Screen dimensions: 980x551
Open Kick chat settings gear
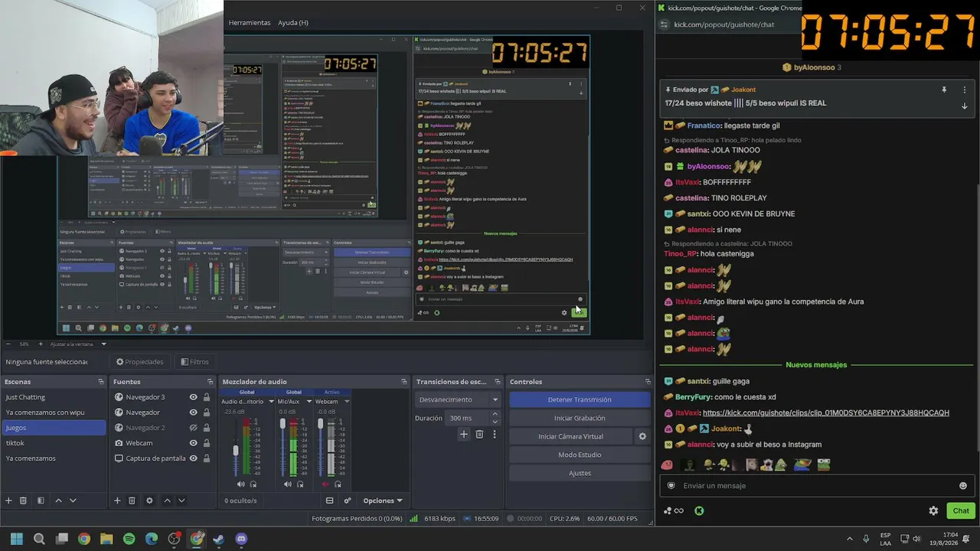pos(933,510)
